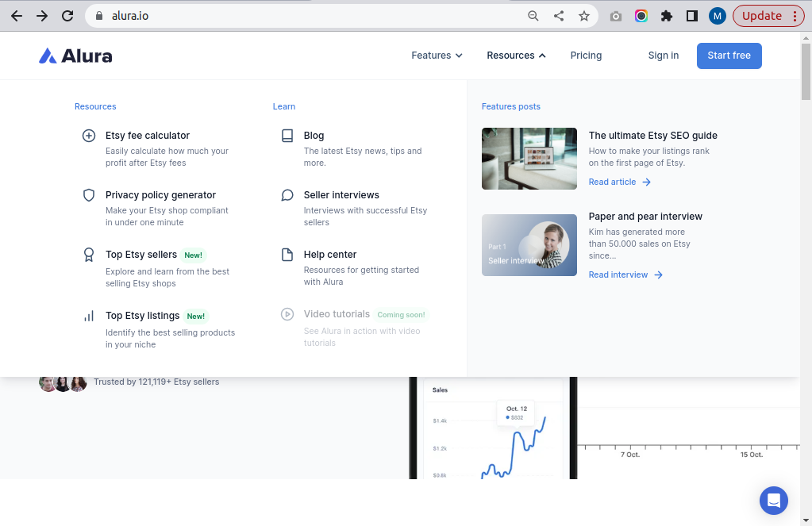Open the chat support widget

click(x=773, y=501)
